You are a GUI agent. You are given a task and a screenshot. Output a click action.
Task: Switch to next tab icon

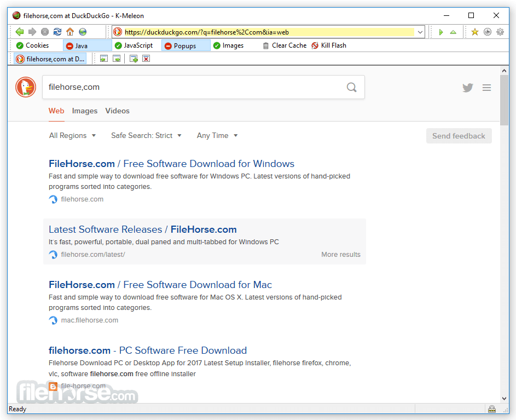(x=117, y=59)
